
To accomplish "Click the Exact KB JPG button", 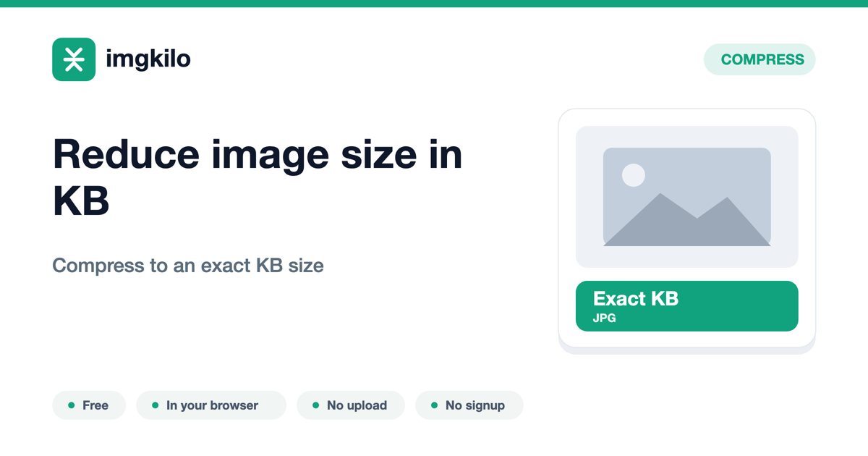I will (687, 306).
